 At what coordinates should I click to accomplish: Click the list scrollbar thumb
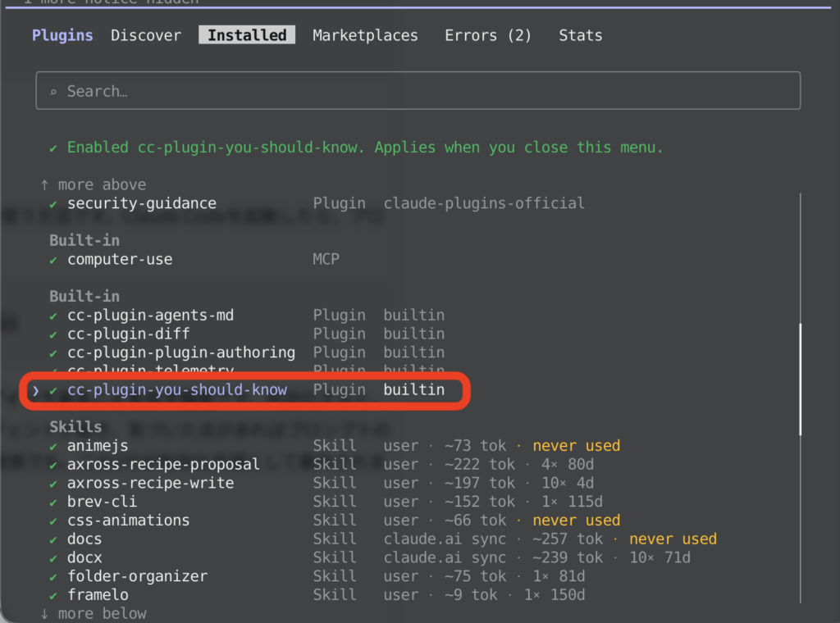[800, 379]
